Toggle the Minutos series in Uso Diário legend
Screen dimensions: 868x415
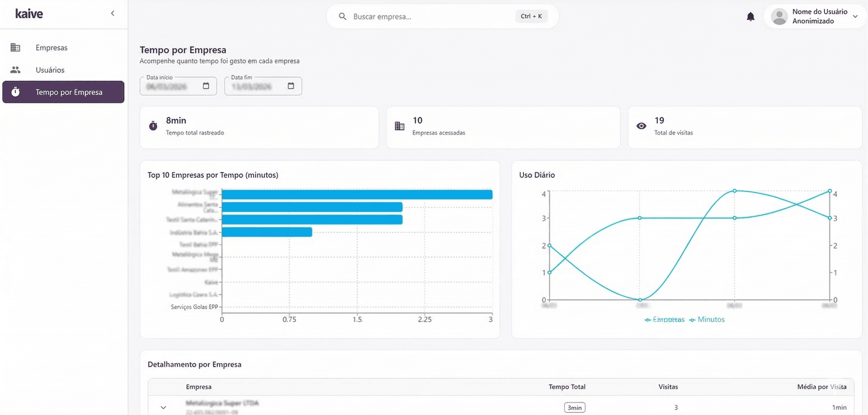click(707, 319)
